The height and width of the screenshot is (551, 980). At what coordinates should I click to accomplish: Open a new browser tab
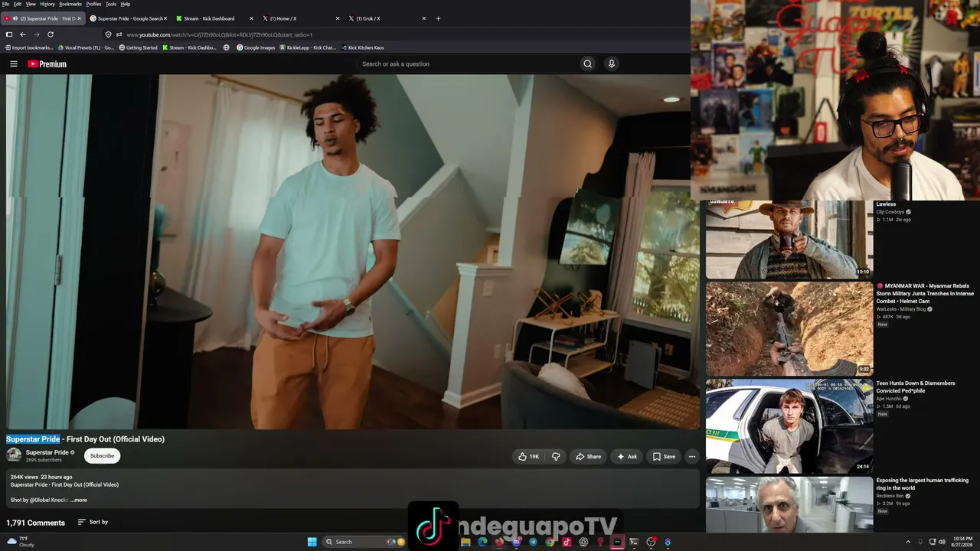click(x=438, y=18)
